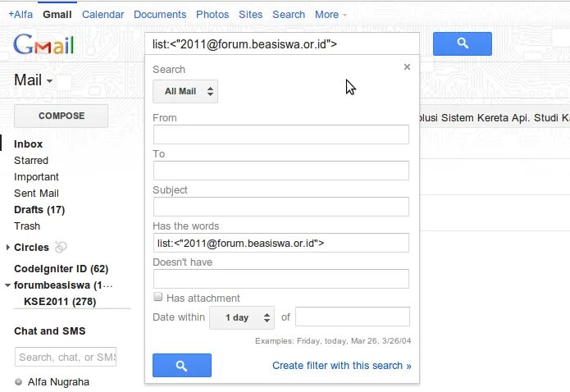This screenshot has width=570, height=392.
Task: Open Documents from top navigation
Action: [x=160, y=15]
